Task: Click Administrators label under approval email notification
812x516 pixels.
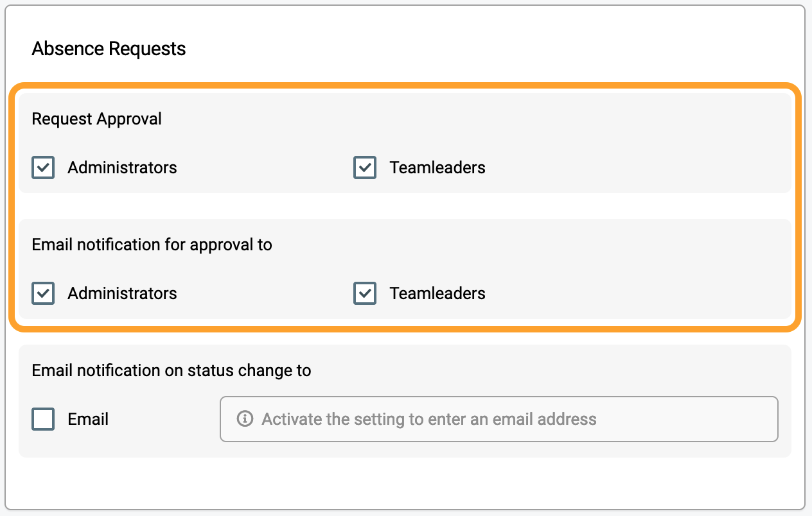Action: [x=122, y=293]
